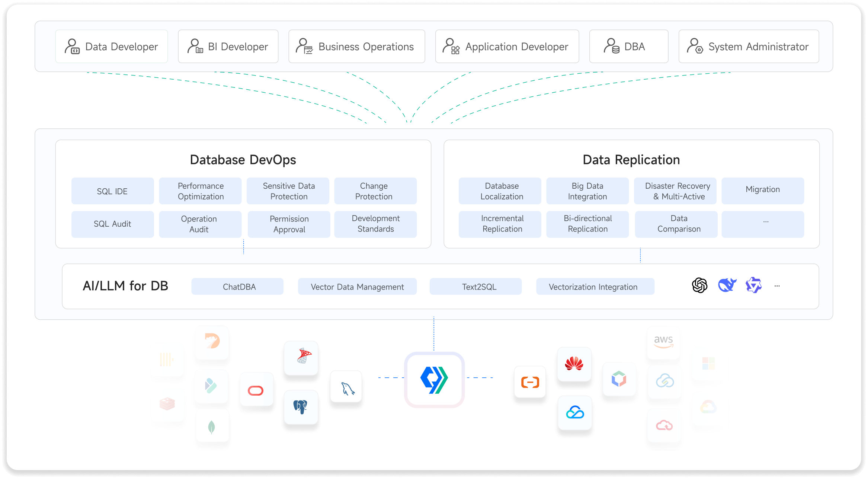The height and width of the screenshot is (479, 868).
Task: Click the "Data Replication" heading
Action: click(x=631, y=160)
